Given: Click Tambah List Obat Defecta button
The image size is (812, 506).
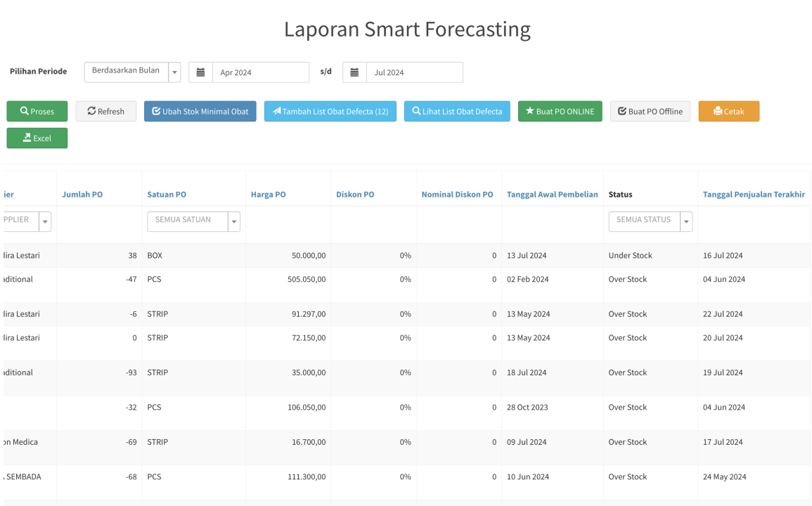Looking at the screenshot, I should pyautogui.click(x=330, y=111).
